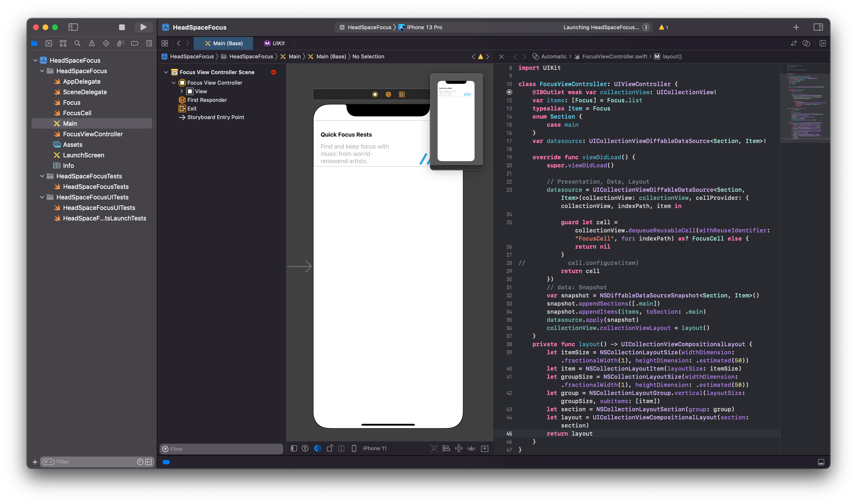Click the outline Filter text field

(x=225, y=449)
